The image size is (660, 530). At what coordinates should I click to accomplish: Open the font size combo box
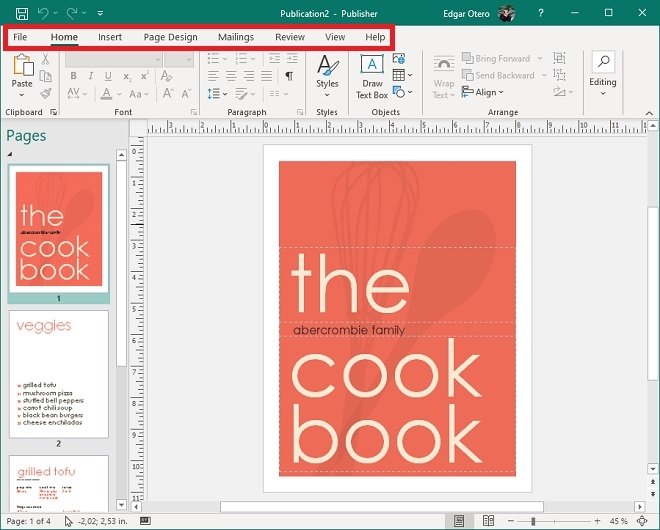point(179,59)
